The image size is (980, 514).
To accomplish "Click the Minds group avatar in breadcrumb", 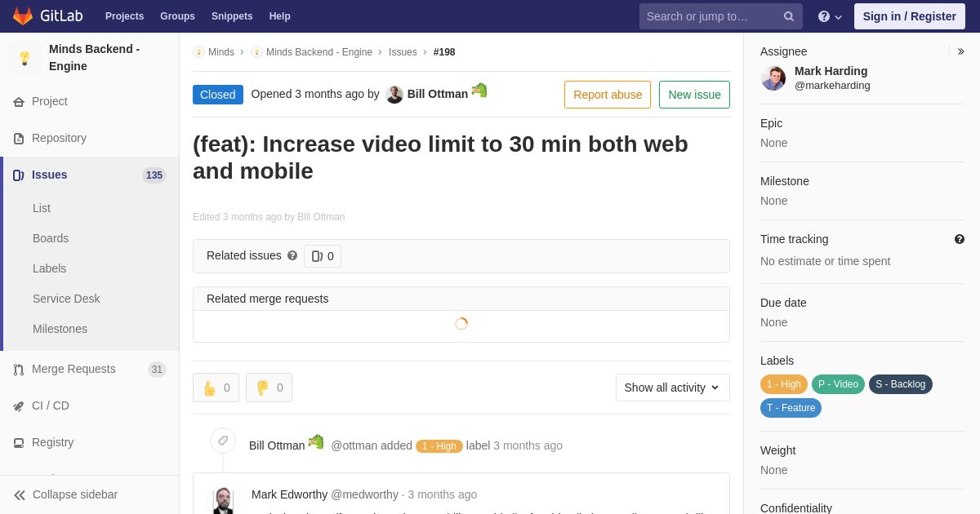I will pos(198,52).
